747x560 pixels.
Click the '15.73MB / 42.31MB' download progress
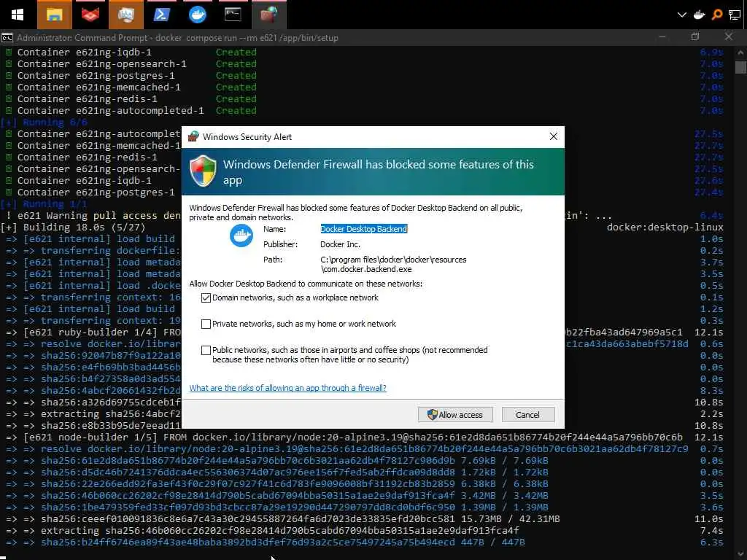510,519
